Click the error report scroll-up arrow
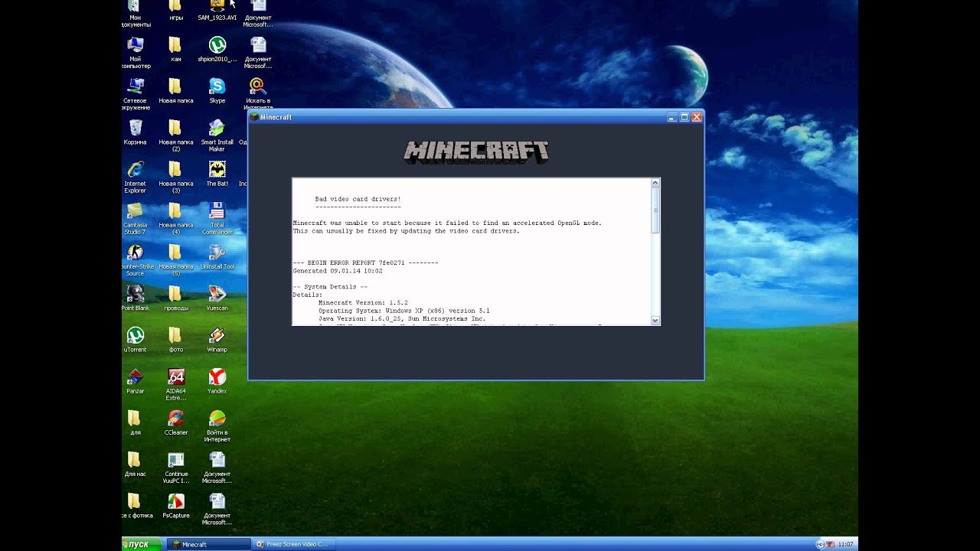 click(655, 183)
